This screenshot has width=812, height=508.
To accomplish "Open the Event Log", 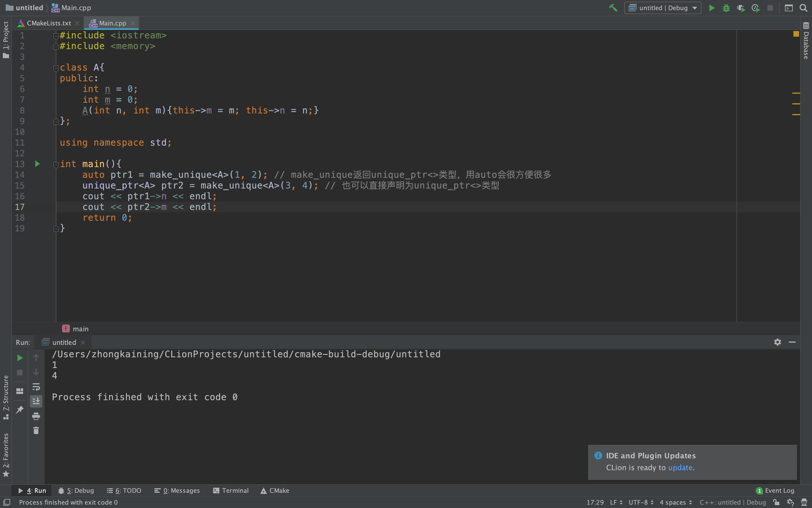I will pos(775,491).
